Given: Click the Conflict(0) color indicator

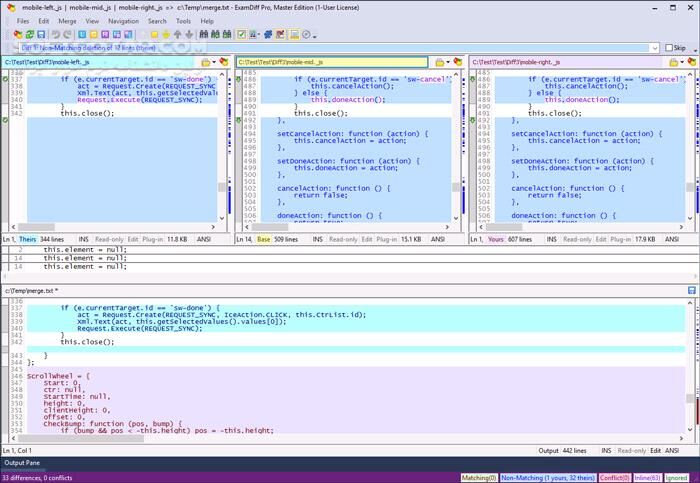Looking at the screenshot, I should click(614, 478).
